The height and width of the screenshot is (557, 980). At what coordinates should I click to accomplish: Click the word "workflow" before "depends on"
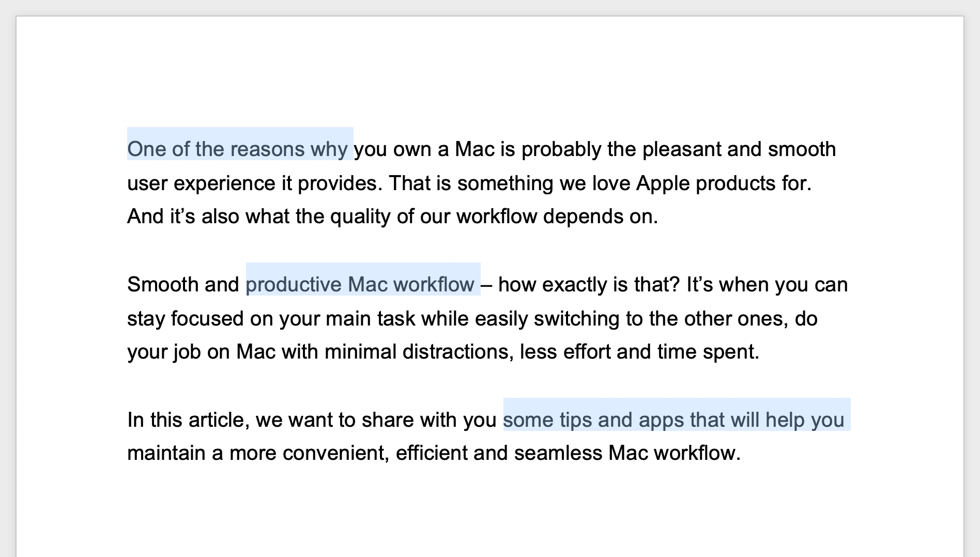pos(497,216)
